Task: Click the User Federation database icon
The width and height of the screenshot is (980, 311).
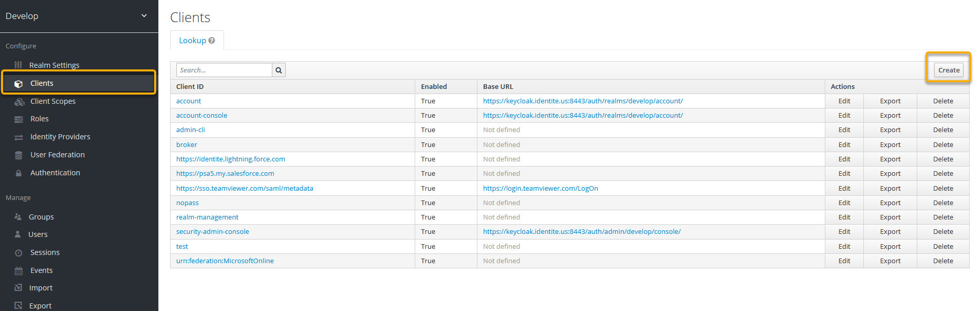Action: pos(19,155)
